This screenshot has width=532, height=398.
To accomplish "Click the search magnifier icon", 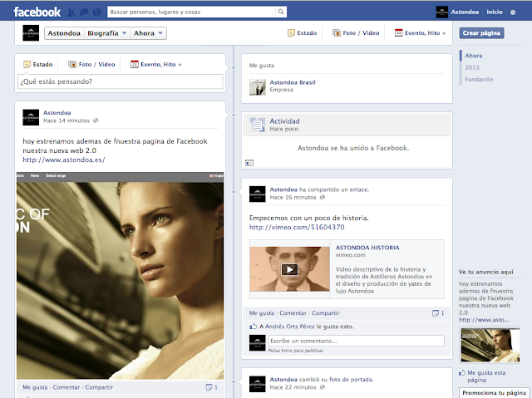I will (281, 12).
